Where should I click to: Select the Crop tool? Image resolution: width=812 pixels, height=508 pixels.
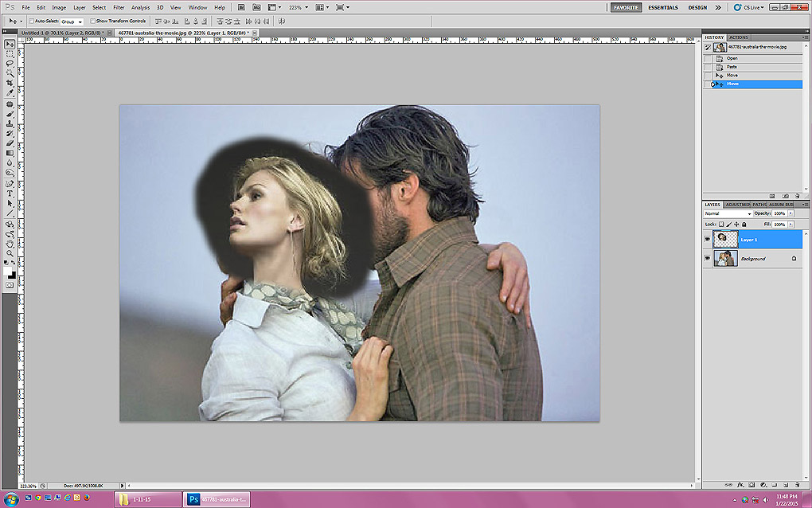[10, 83]
